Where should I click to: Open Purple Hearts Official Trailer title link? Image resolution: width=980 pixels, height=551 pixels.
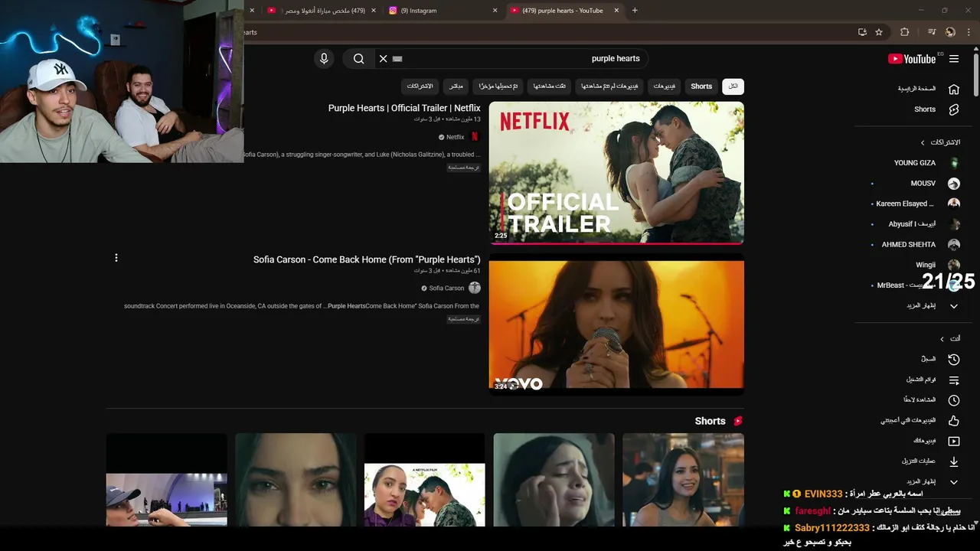[404, 108]
